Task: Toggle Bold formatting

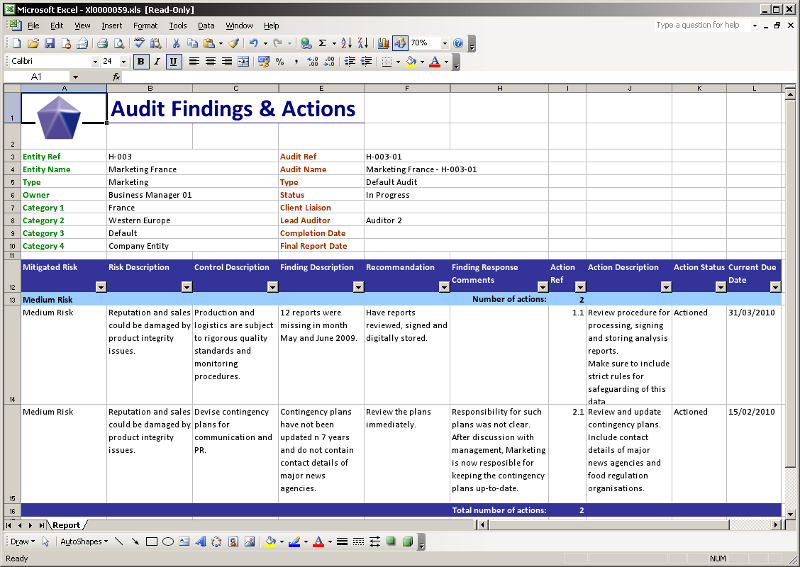Action: pos(141,62)
